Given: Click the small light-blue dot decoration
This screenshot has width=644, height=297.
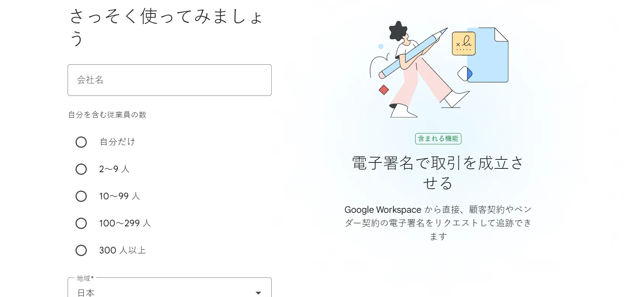Looking at the screenshot, I should point(381,46).
